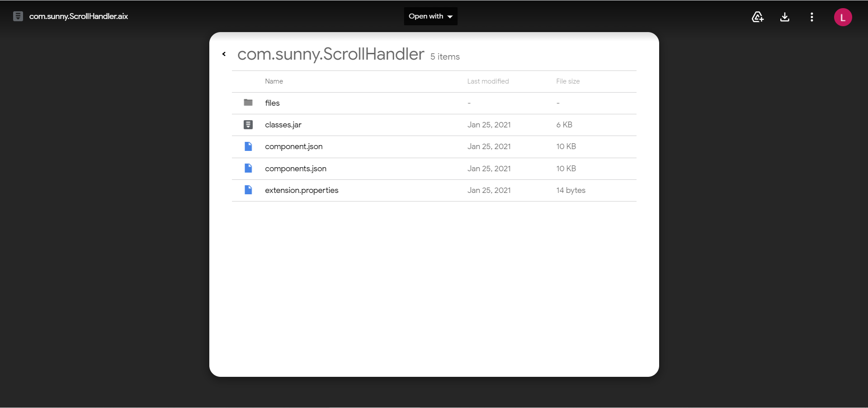This screenshot has width=868, height=408.
Task: Sort files by the Last modified column
Action: pyautogui.click(x=488, y=81)
